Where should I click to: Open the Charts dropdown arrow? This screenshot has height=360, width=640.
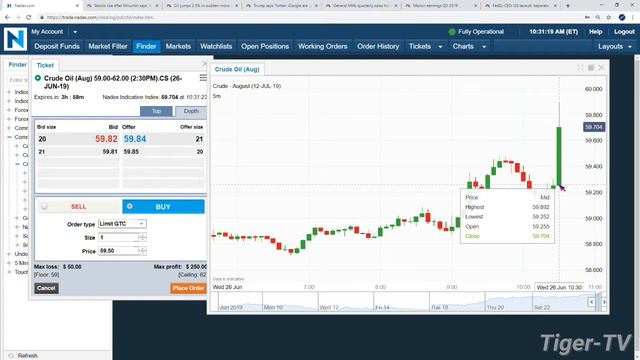(484, 47)
